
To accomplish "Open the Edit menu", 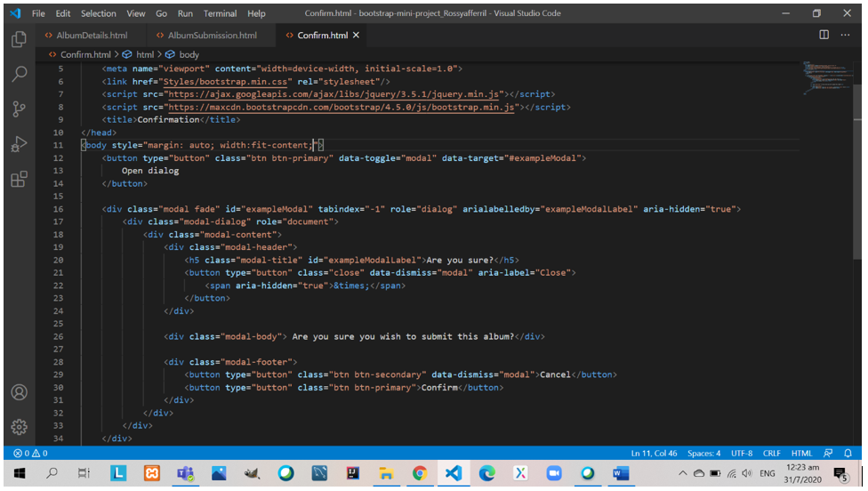I will pos(62,13).
